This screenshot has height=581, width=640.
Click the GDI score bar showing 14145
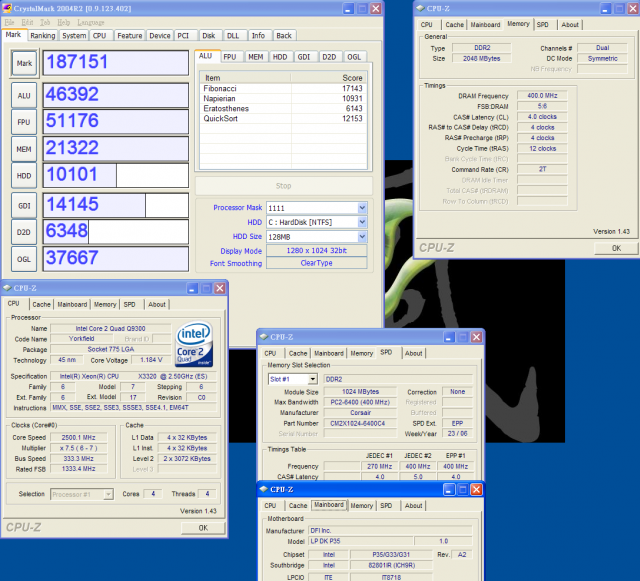(116, 205)
